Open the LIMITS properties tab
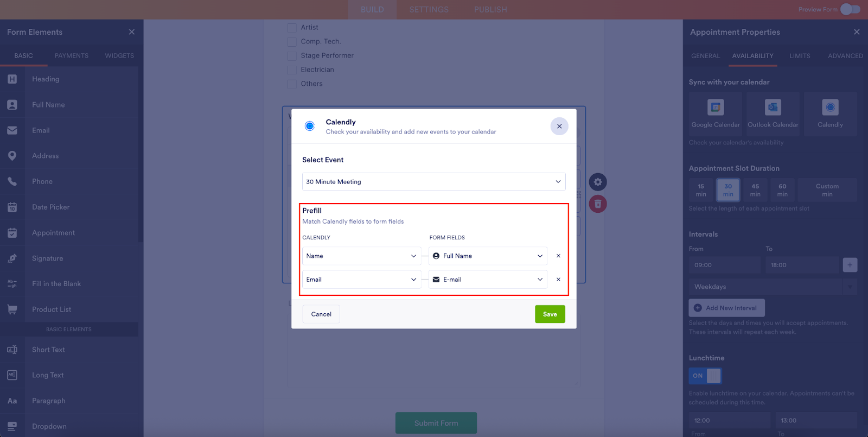Image resolution: width=868 pixels, height=437 pixels. pyautogui.click(x=800, y=56)
